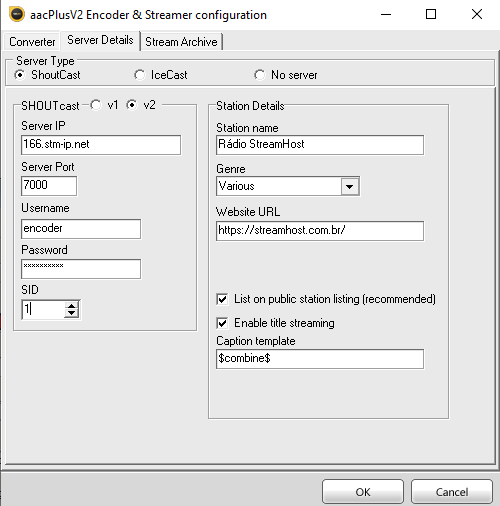Switch to the Converter tab
The width and height of the screenshot is (500, 506).
[x=32, y=42]
